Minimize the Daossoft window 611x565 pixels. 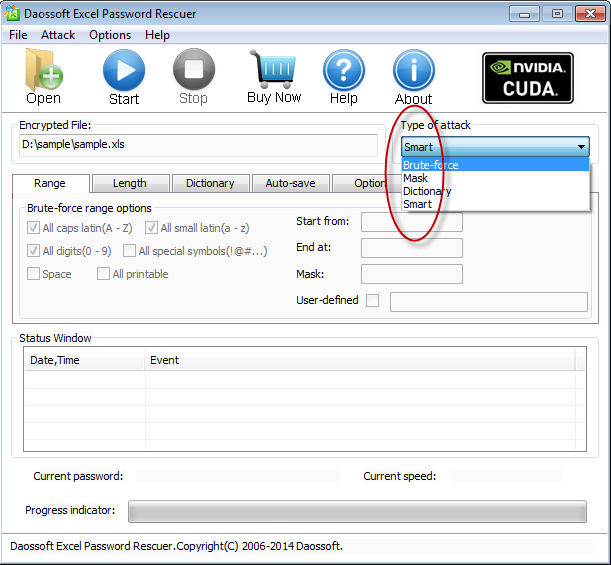[x=524, y=14]
